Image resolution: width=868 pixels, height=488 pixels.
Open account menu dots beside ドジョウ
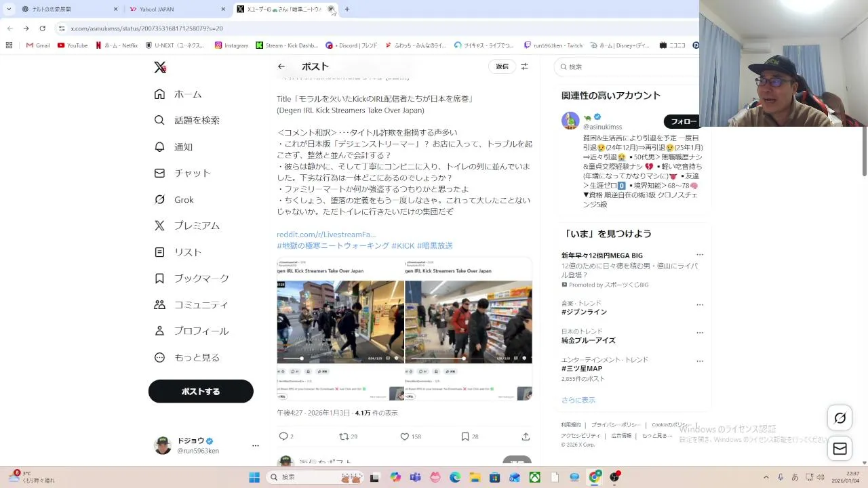point(256,446)
